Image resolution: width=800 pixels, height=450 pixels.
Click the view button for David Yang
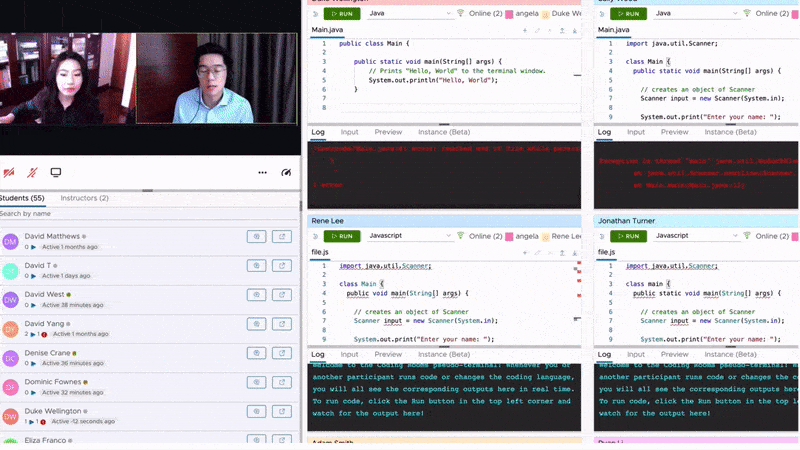point(257,323)
